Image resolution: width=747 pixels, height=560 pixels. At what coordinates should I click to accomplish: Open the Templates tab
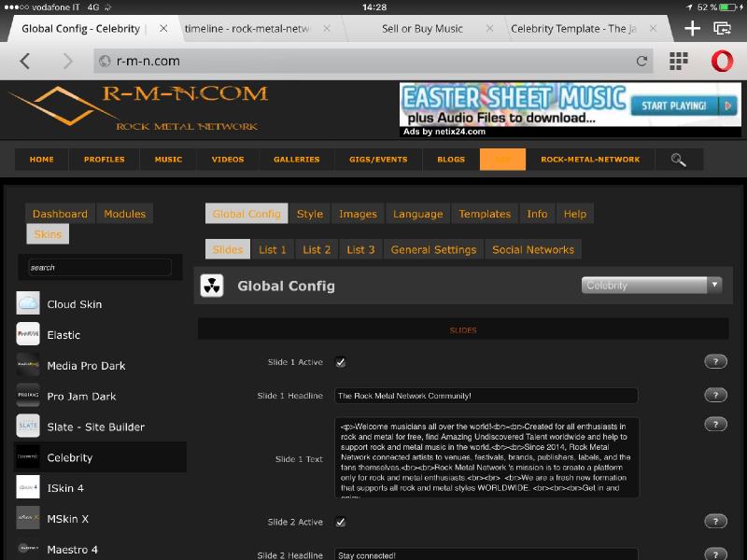(x=485, y=214)
